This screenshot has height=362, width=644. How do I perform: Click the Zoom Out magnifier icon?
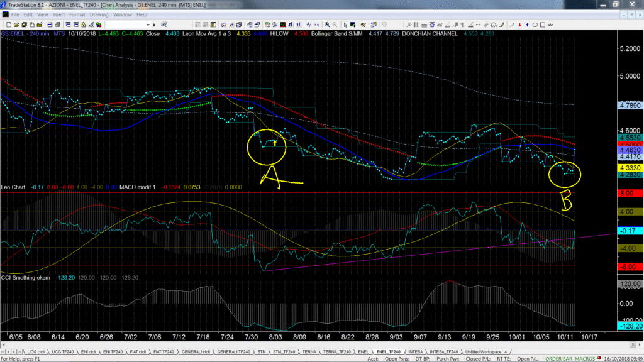coord(335,25)
